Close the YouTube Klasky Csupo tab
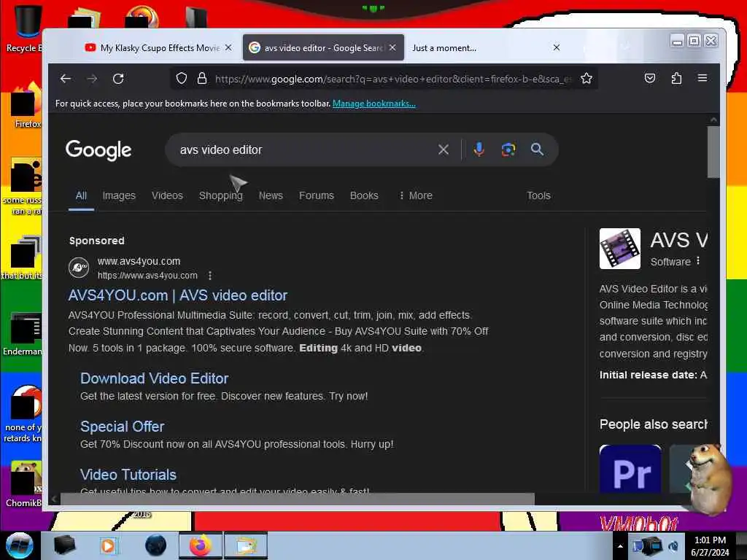747x560 pixels. tap(228, 47)
